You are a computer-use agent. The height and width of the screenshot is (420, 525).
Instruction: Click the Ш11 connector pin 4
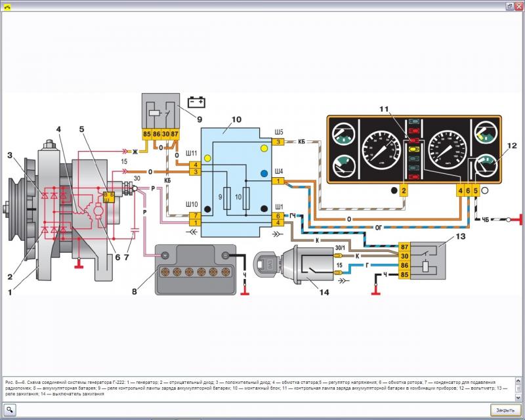tap(195, 165)
